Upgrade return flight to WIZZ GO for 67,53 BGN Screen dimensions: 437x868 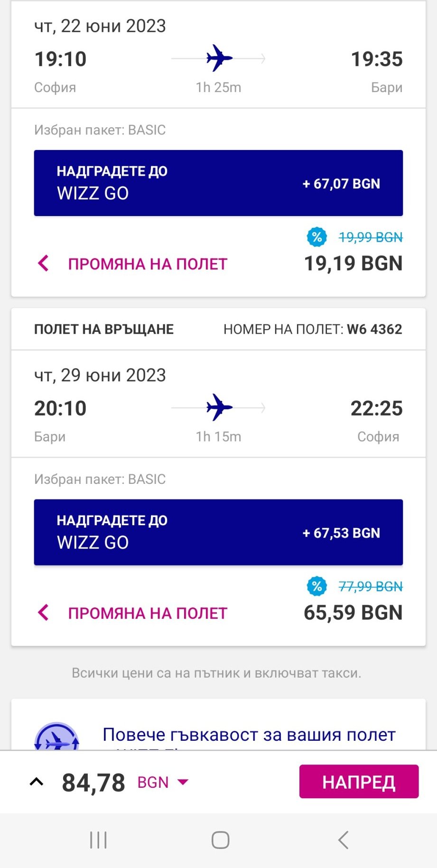click(218, 532)
